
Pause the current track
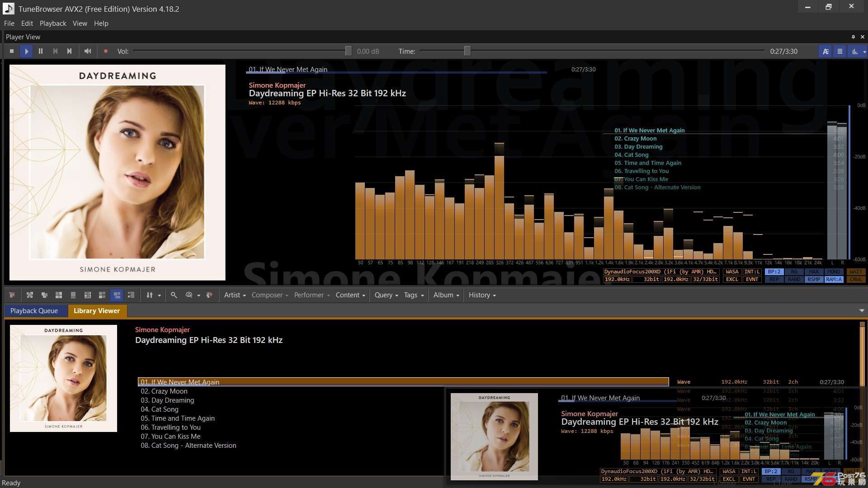pos(41,51)
